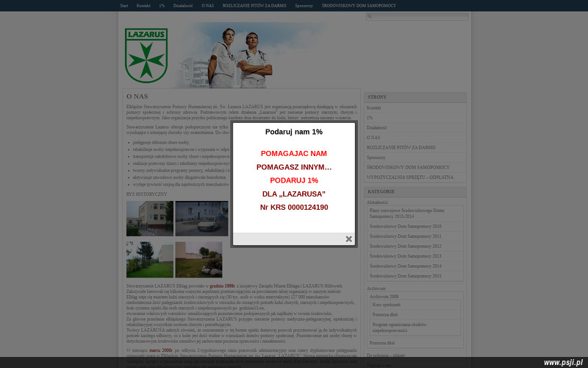588x368 pixels.
Task: Open Aktualności category
Action: pyautogui.click(x=377, y=202)
